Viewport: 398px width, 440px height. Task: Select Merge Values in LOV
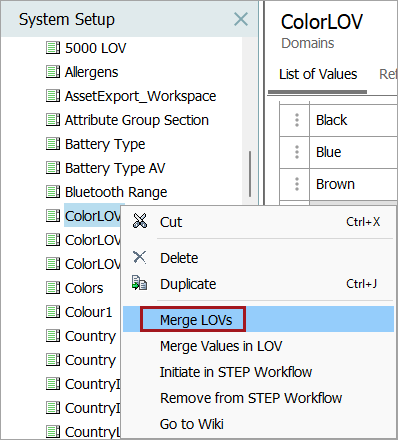pyautogui.click(x=221, y=346)
